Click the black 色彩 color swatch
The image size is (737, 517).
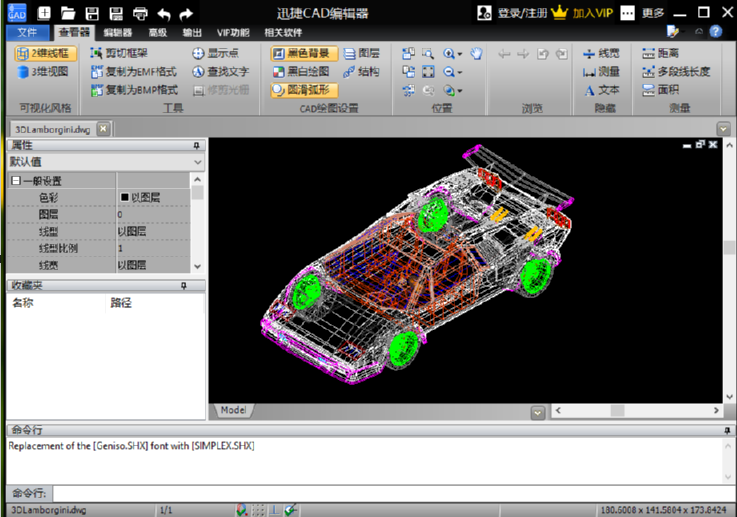click(125, 198)
